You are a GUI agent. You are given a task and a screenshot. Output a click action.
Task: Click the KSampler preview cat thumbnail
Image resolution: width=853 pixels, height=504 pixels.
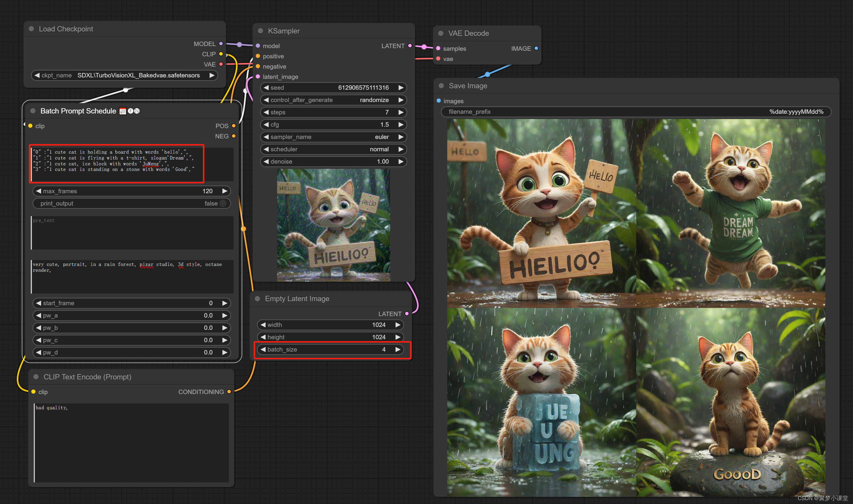333,225
